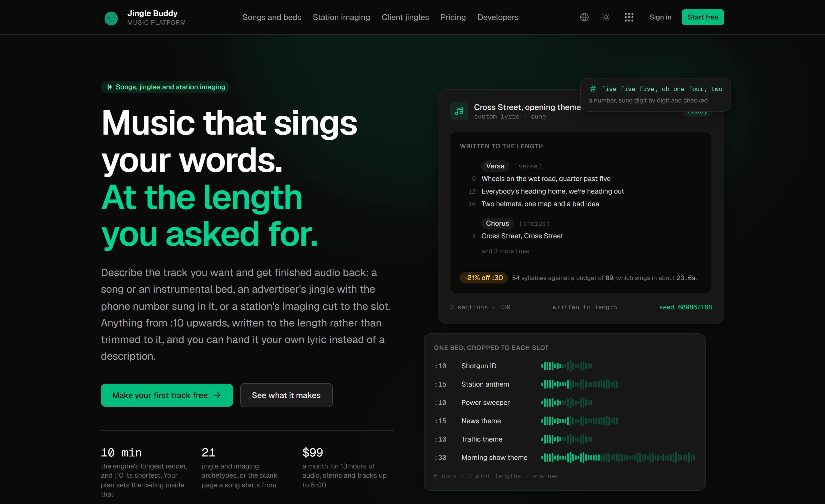Select the Chorus section tag
This screenshot has height=504, width=825.
tap(498, 223)
